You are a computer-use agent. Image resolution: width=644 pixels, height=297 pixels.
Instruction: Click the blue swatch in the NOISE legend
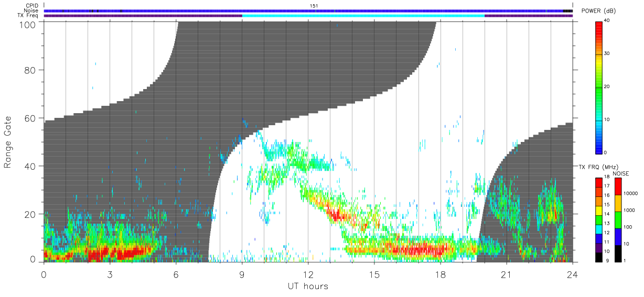point(619,237)
